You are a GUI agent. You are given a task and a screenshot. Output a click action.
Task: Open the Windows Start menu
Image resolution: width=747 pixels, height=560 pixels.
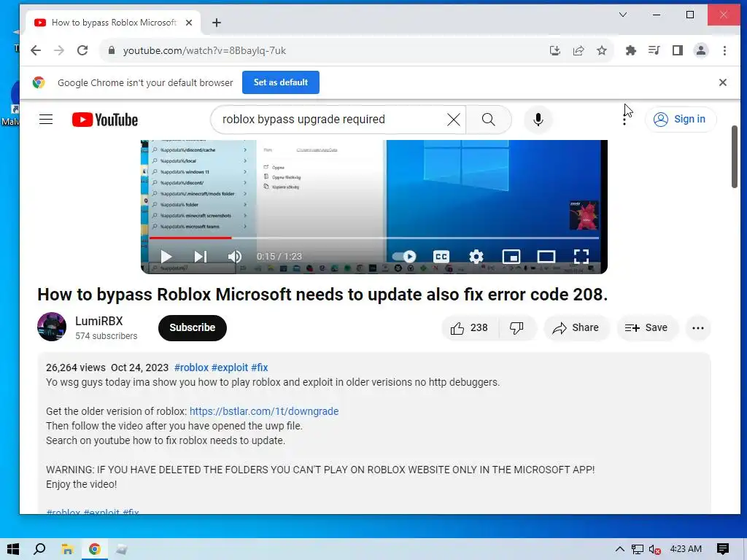[x=13, y=549]
